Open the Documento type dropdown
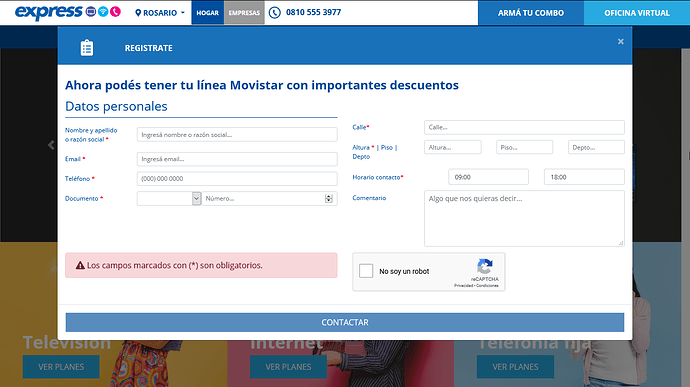This screenshot has width=690, height=387. [x=169, y=199]
